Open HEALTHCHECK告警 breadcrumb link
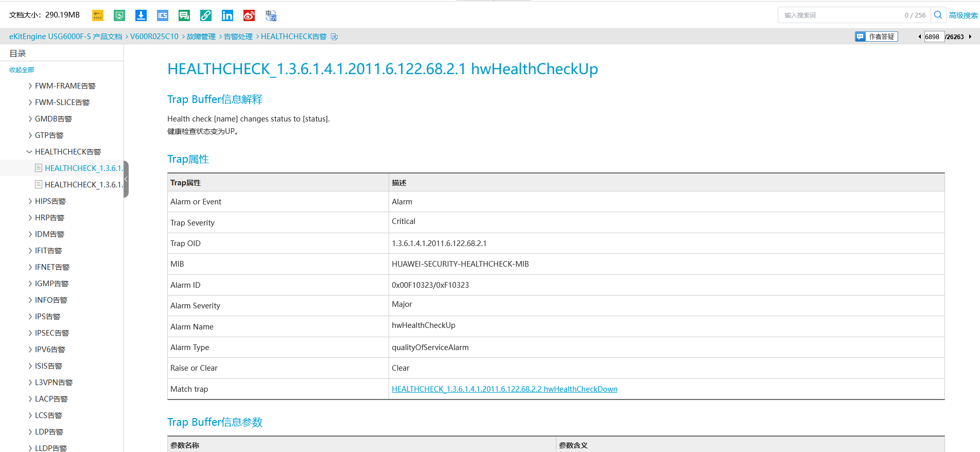This screenshot has width=980, height=452. (294, 37)
